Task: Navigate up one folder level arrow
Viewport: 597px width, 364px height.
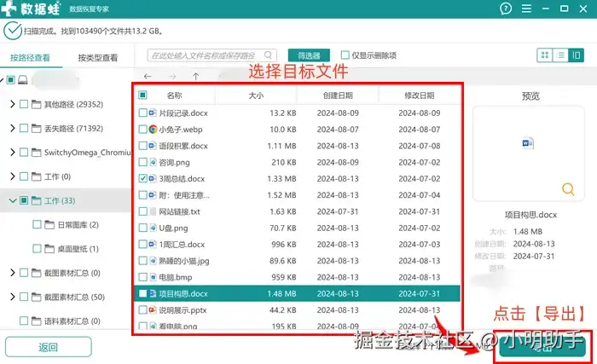Action: coord(195,76)
